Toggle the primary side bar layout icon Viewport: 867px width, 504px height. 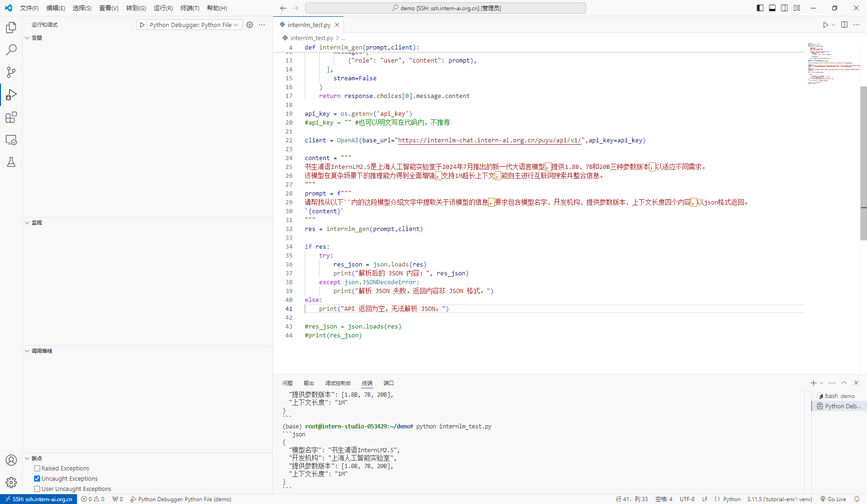[760, 8]
